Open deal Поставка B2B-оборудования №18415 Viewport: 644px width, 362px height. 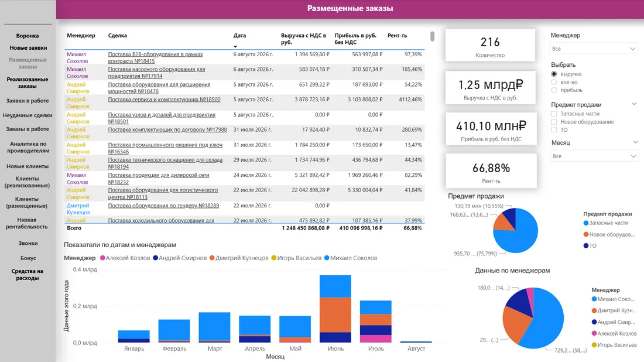[155, 57]
